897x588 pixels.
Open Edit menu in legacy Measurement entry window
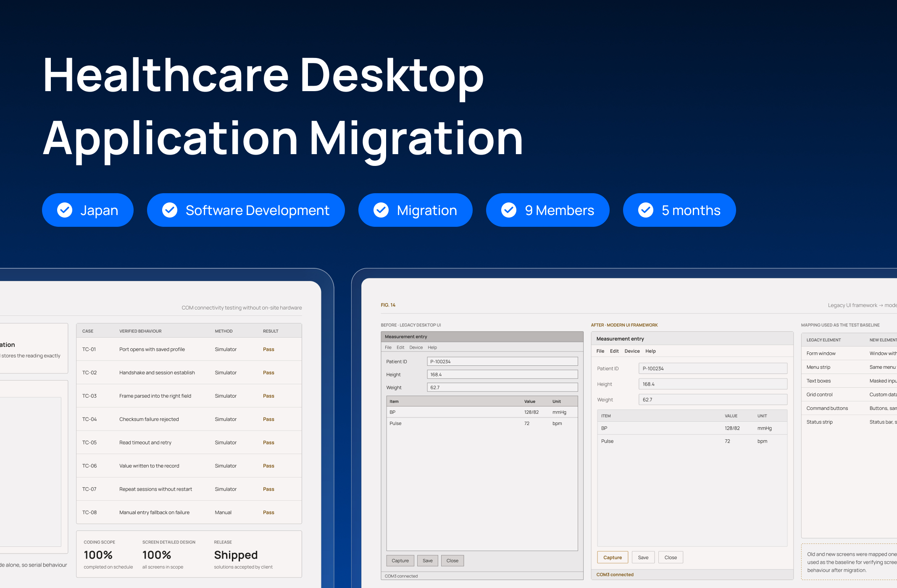[x=400, y=347]
